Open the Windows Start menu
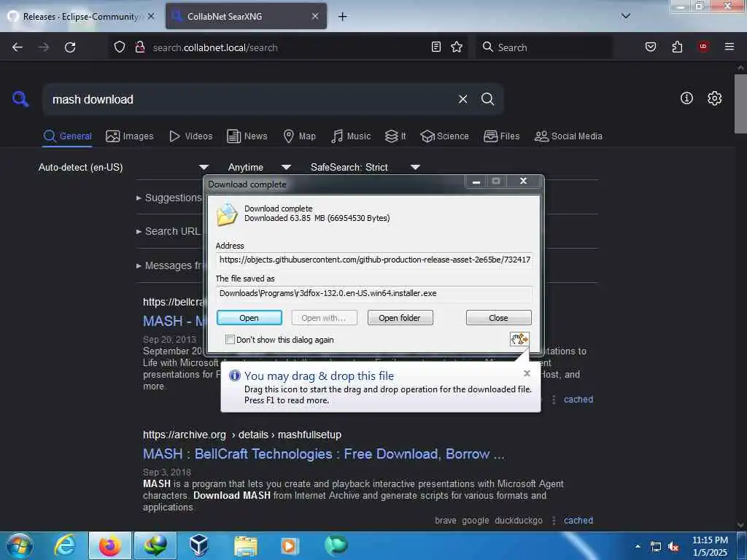 point(20,546)
